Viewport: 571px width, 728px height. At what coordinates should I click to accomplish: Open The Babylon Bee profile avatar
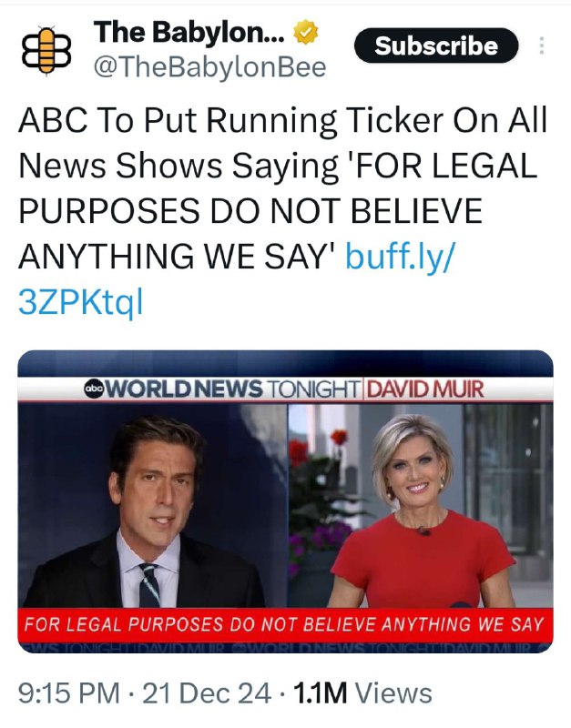[x=46, y=50]
